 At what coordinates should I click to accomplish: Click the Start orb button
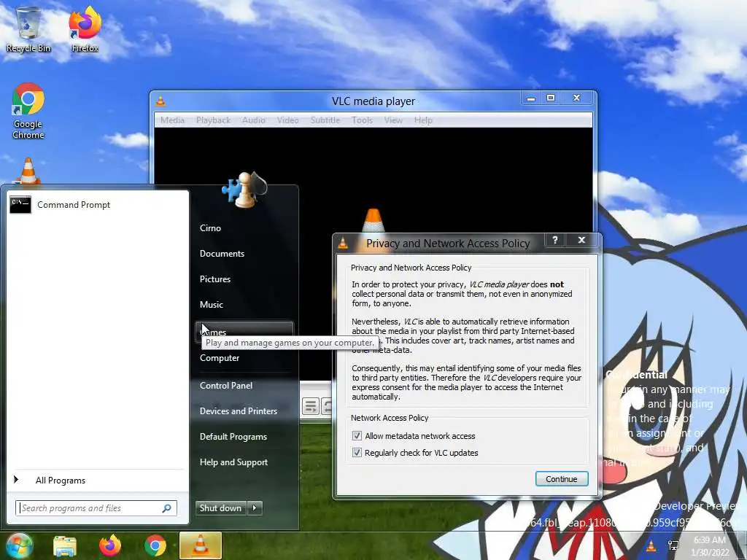(x=19, y=545)
